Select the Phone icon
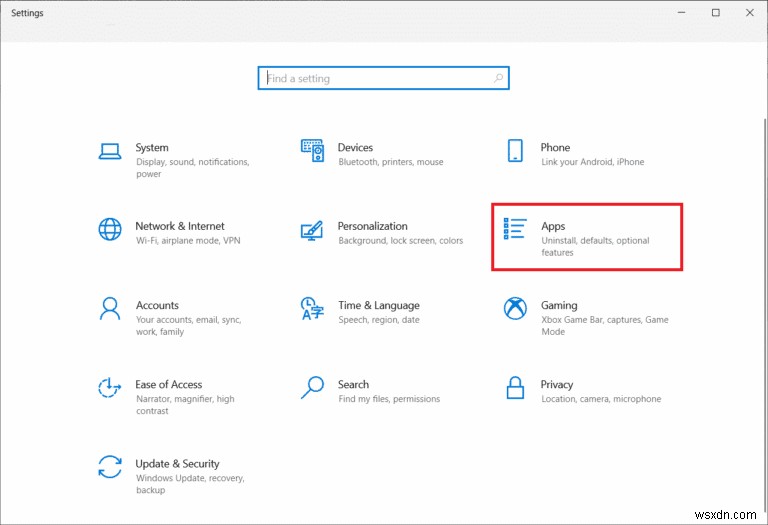Image resolution: width=768 pixels, height=525 pixels. point(515,151)
